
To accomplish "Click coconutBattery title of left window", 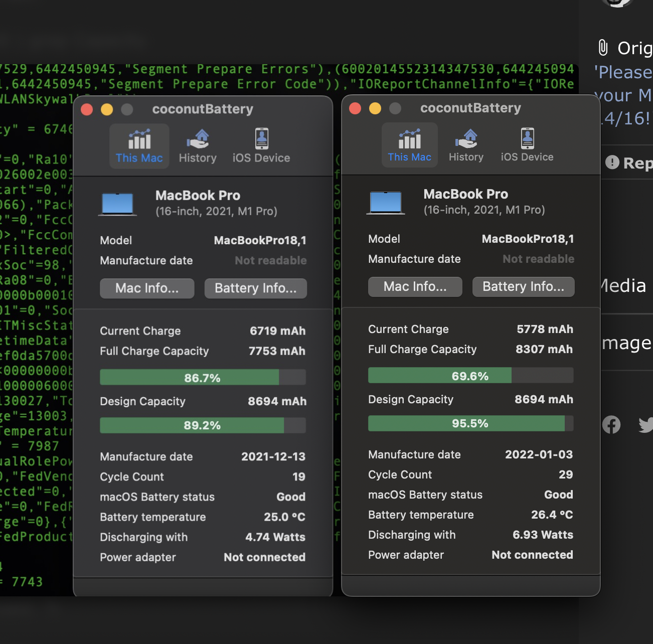I will click(203, 109).
